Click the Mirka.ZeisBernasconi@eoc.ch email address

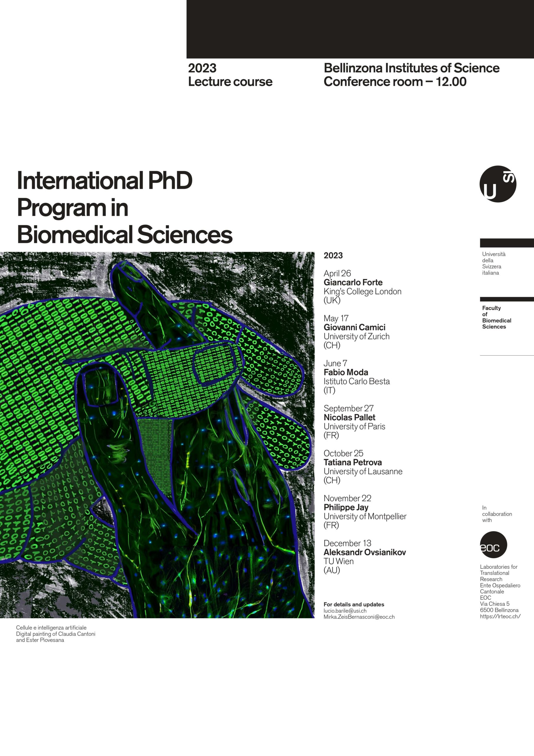(359, 617)
